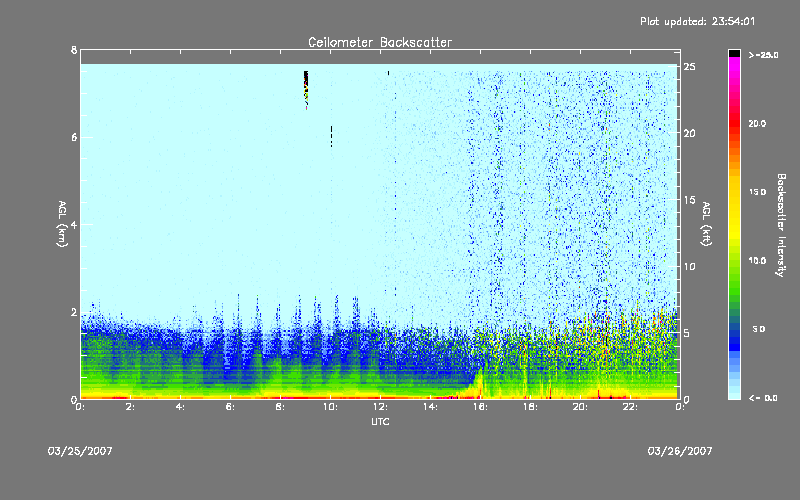Viewport: 800px width, 500px height.
Task: Select the 8 tick on the km axis
Action: [x=74, y=50]
